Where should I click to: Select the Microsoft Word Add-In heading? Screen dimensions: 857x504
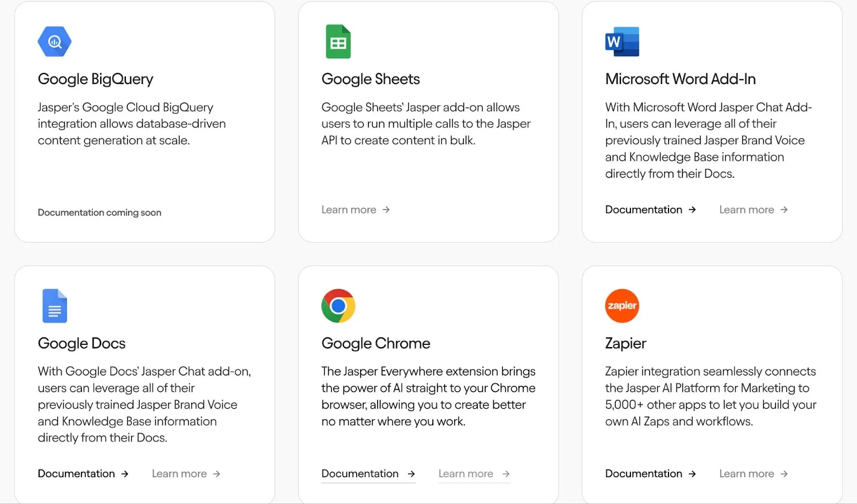(x=680, y=79)
